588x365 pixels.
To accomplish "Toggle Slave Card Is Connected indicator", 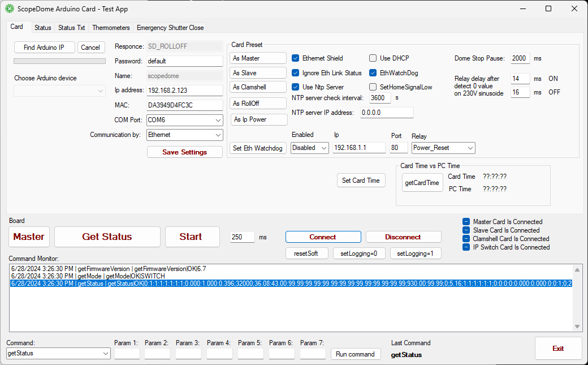I will (x=466, y=230).
